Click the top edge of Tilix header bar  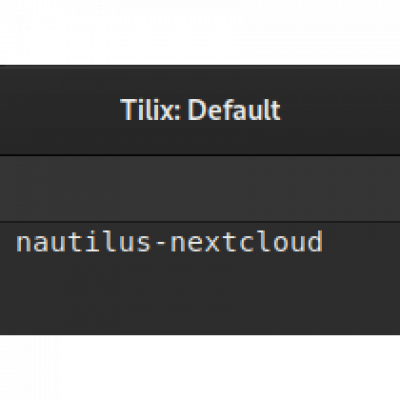[x=200, y=66]
